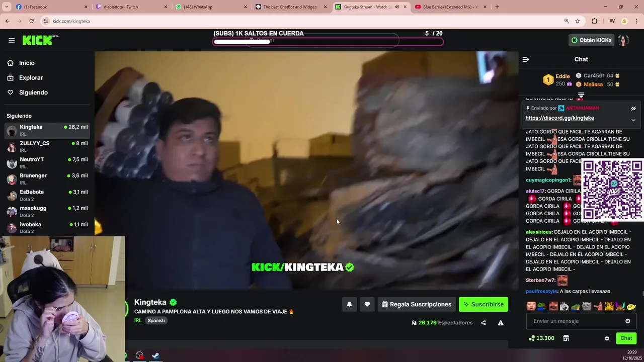Click the ANTAHUAMAN username in pinned message

[x=583, y=108]
